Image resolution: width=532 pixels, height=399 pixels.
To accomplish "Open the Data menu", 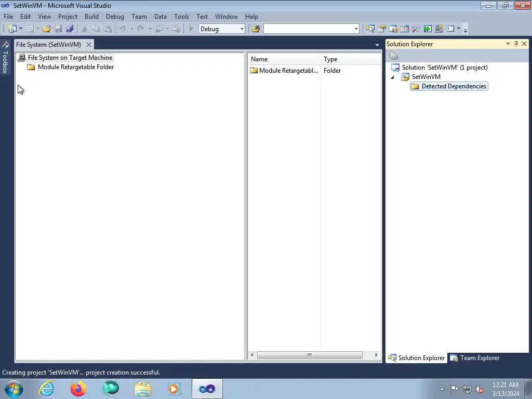I will point(160,16).
